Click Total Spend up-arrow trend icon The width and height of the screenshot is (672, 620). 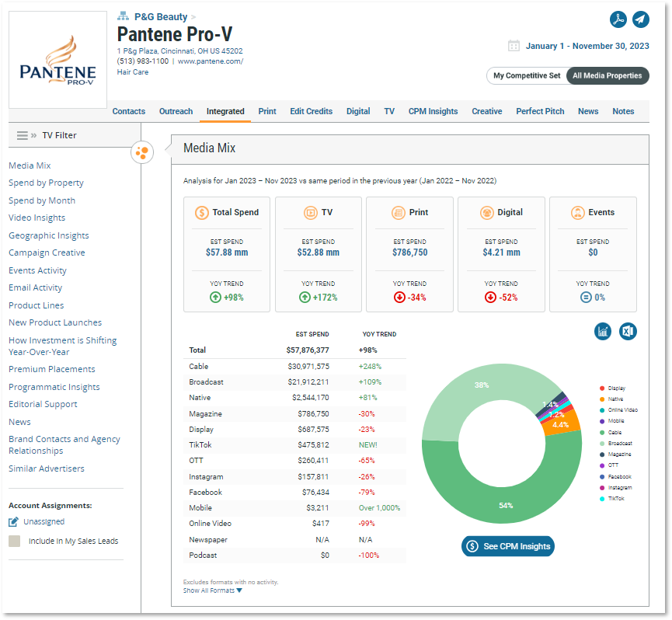pyautogui.click(x=215, y=297)
